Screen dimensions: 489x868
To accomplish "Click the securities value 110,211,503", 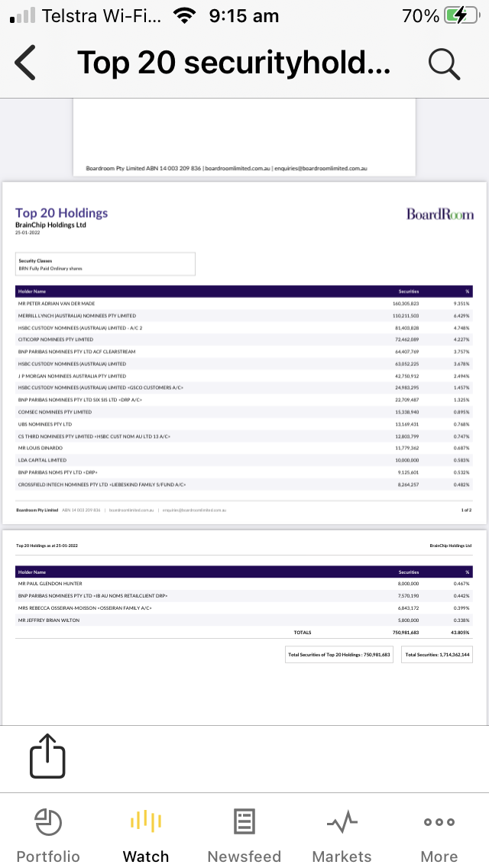I will pyautogui.click(x=406, y=316).
